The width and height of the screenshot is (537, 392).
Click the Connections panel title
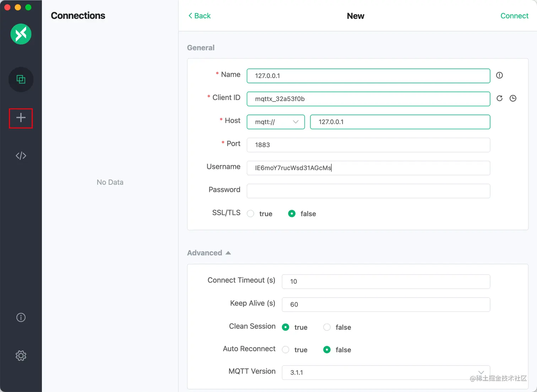78,16
